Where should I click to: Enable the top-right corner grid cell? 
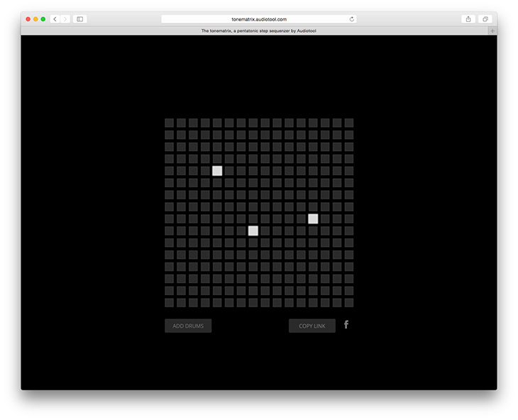point(349,123)
